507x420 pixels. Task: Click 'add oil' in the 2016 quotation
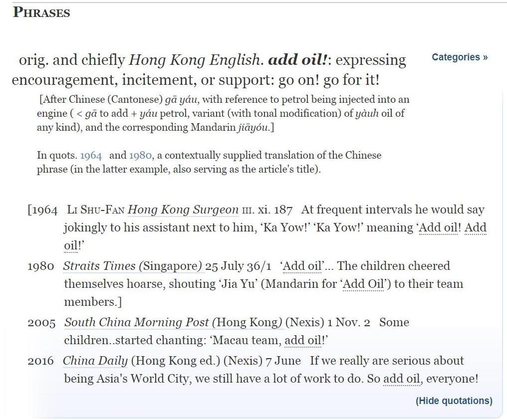coord(402,379)
